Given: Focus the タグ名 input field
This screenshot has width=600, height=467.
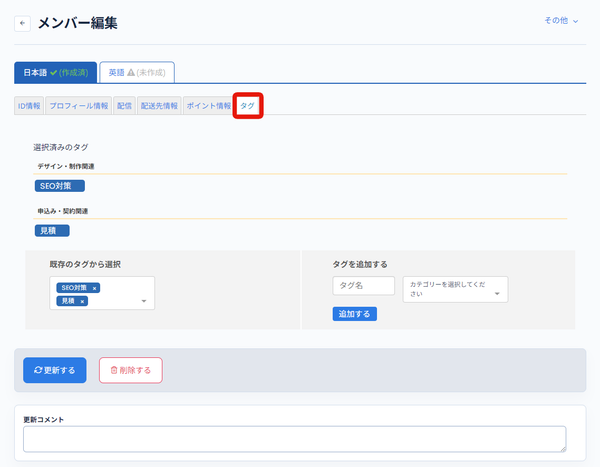Looking at the screenshot, I should point(364,286).
